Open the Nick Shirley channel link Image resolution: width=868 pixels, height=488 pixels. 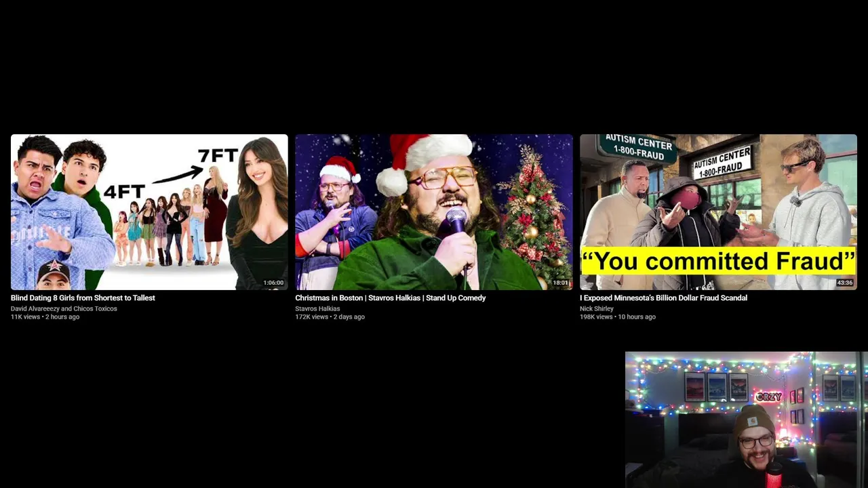[x=597, y=308]
